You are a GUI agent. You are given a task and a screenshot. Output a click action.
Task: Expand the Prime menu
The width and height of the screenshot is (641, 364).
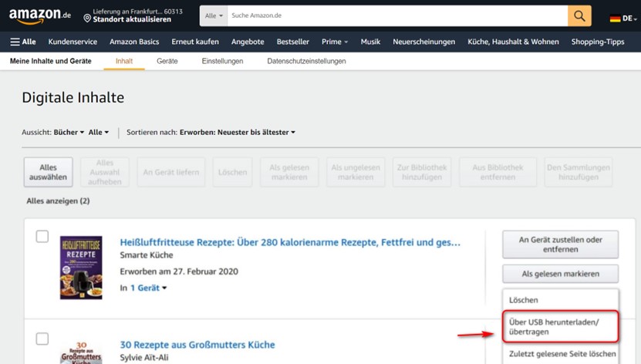tap(335, 42)
